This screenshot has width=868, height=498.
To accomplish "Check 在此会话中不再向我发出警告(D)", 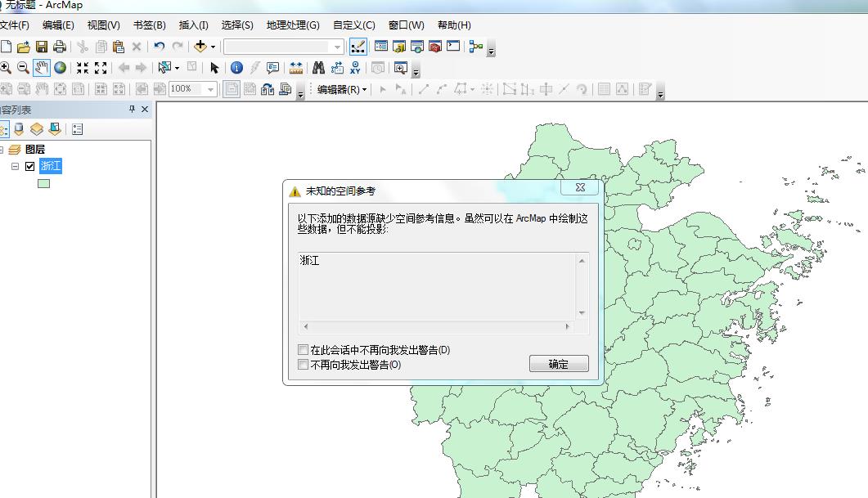I will (x=303, y=349).
